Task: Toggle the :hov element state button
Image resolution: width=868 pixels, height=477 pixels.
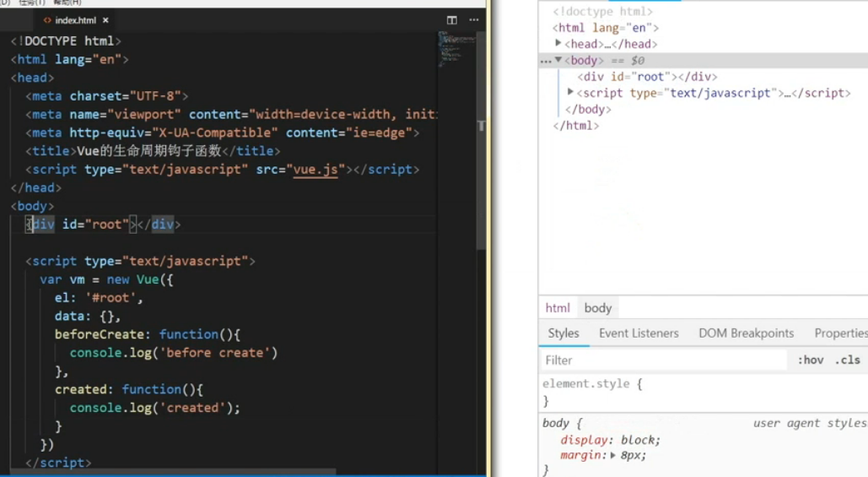Action: pyautogui.click(x=811, y=360)
